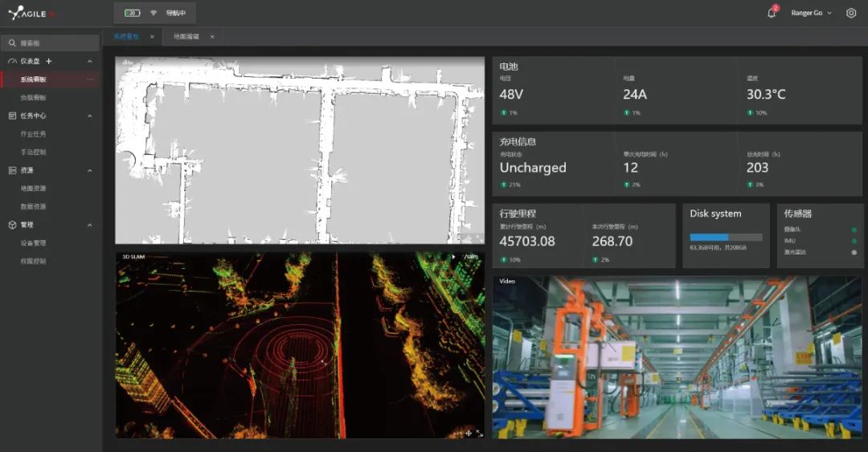
Task: Click the fullscreen icon in 3D SLAM view
Action: 479,433
